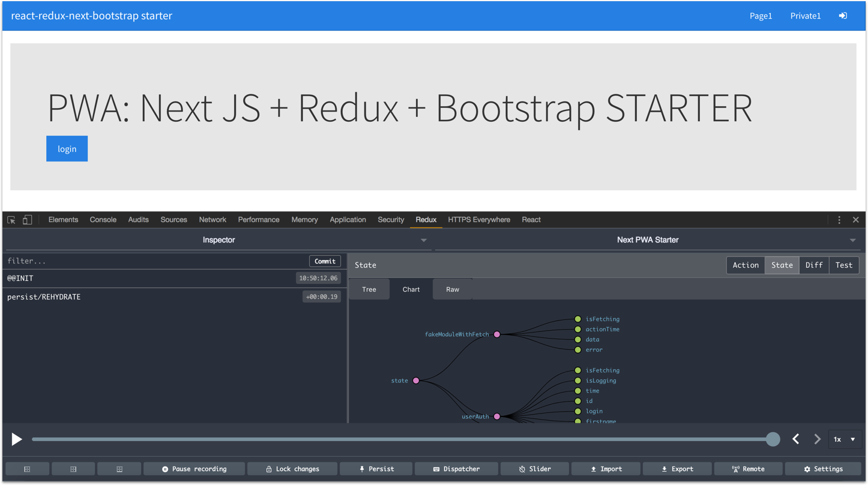Step to the next action with right chevron
This screenshot has height=485, width=868.
click(x=817, y=439)
